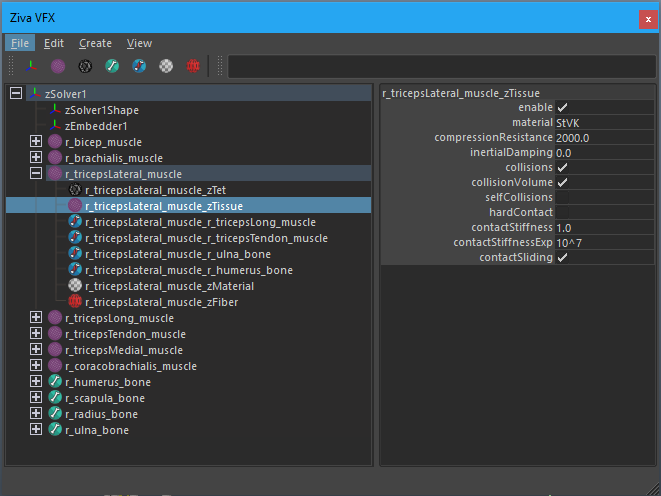
Task: Click the teal bone icon in toolbar
Action: coord(112,66)
